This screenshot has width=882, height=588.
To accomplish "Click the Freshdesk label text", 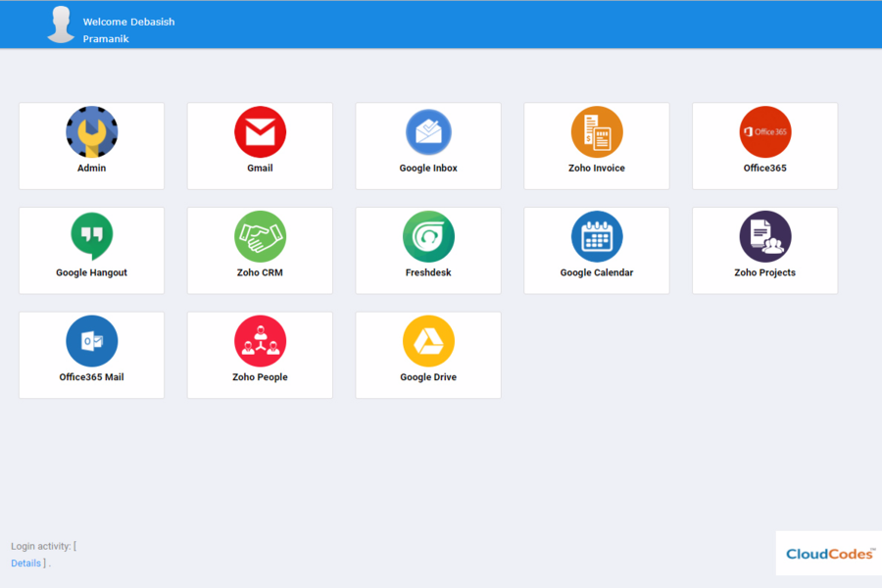I will click(x=428, y=272).
